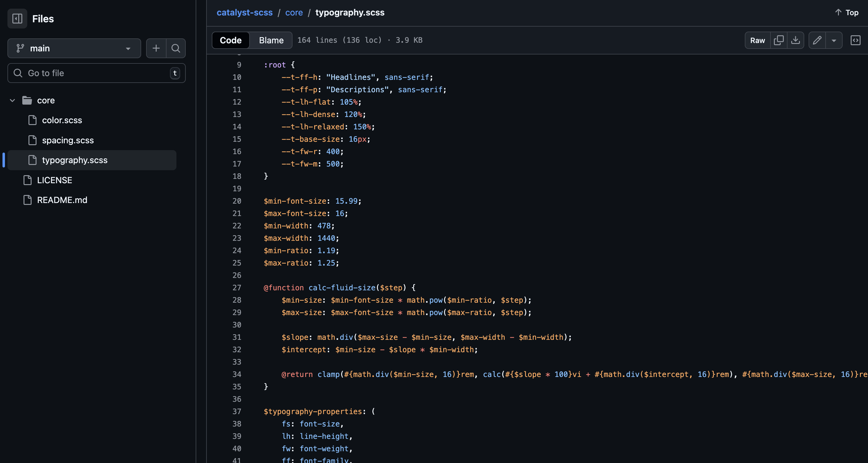This screenshot has height=463, width=868.
Task: Select the Code tab
Action: click(231, 40)
